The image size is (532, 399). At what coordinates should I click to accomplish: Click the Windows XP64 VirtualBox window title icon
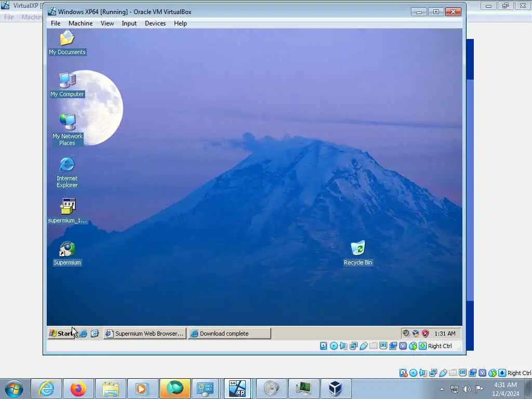[52, 11]
